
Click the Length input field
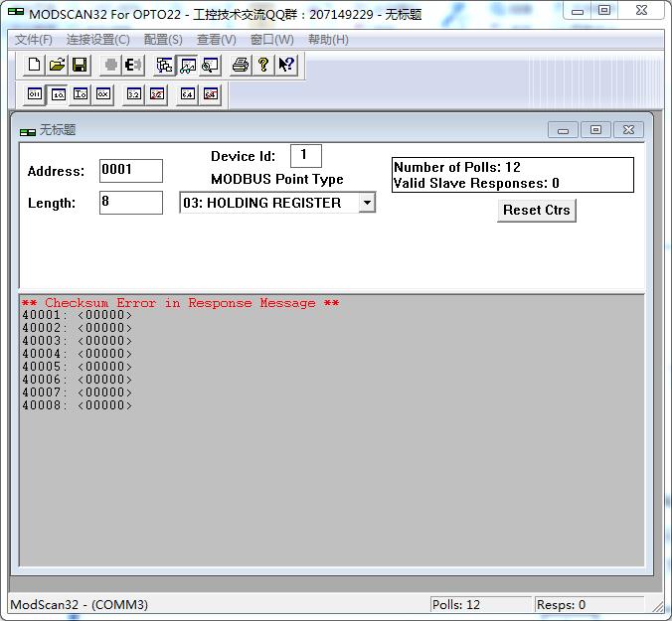[x=130, y=203]
